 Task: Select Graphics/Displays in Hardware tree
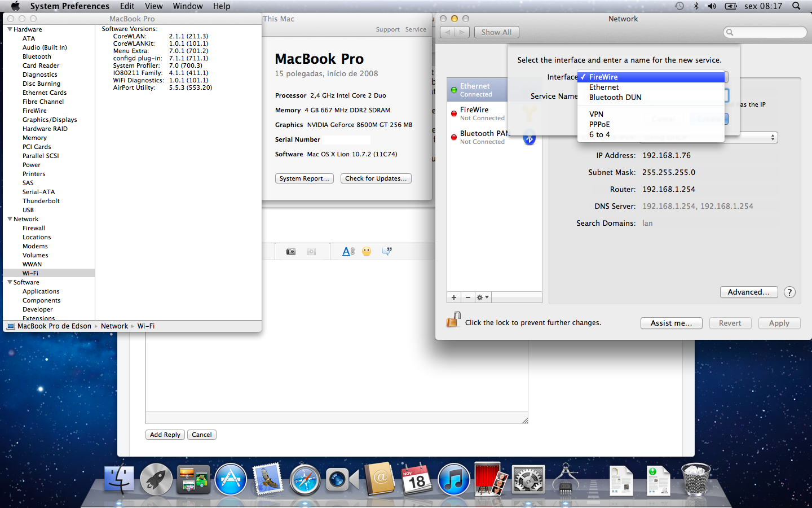coord(50,120)
